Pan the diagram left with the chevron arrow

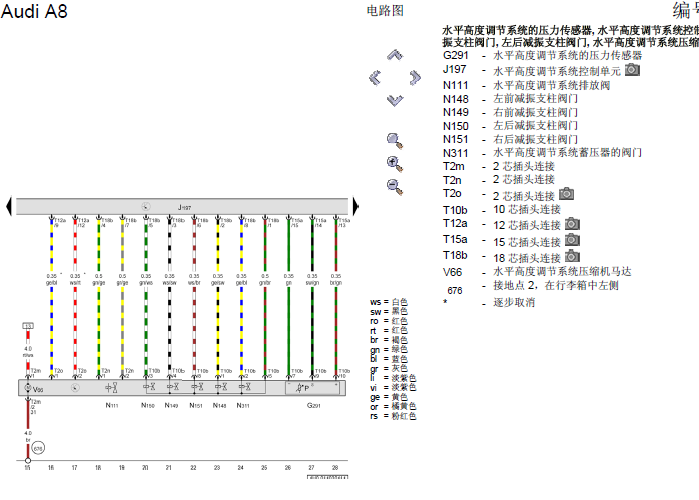coord(375,78)
